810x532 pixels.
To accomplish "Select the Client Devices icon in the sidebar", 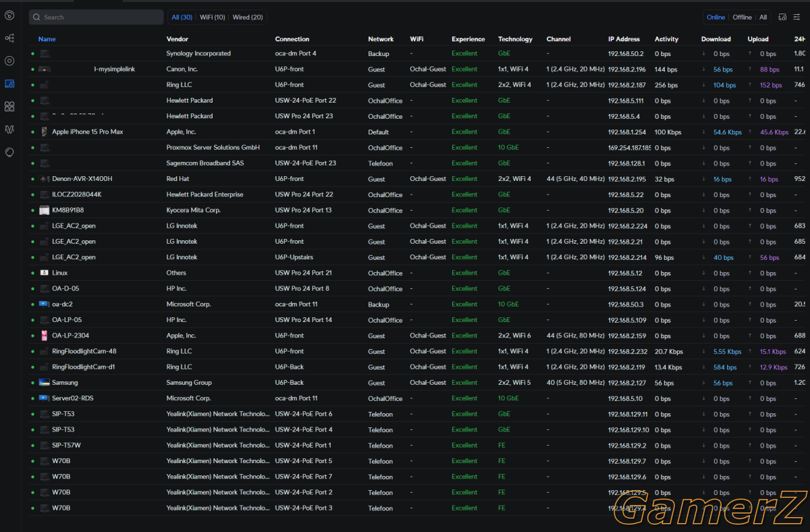I will click(9, 84).
